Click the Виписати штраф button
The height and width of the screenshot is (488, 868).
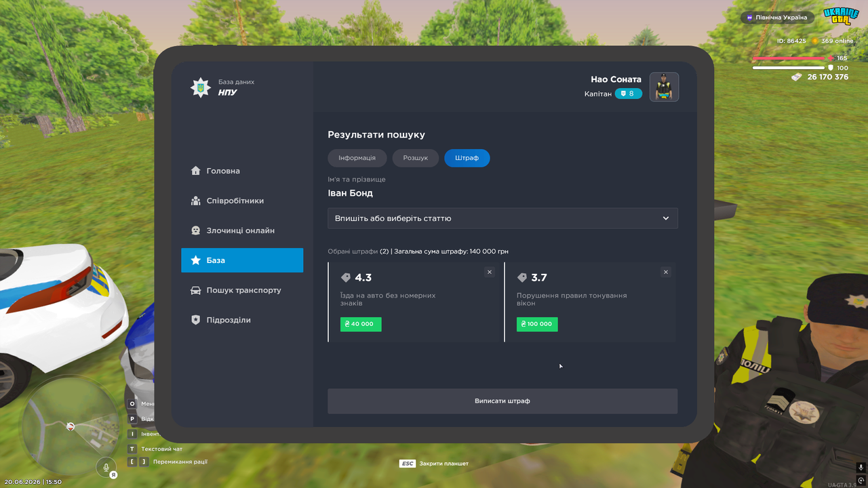[502, 401]
